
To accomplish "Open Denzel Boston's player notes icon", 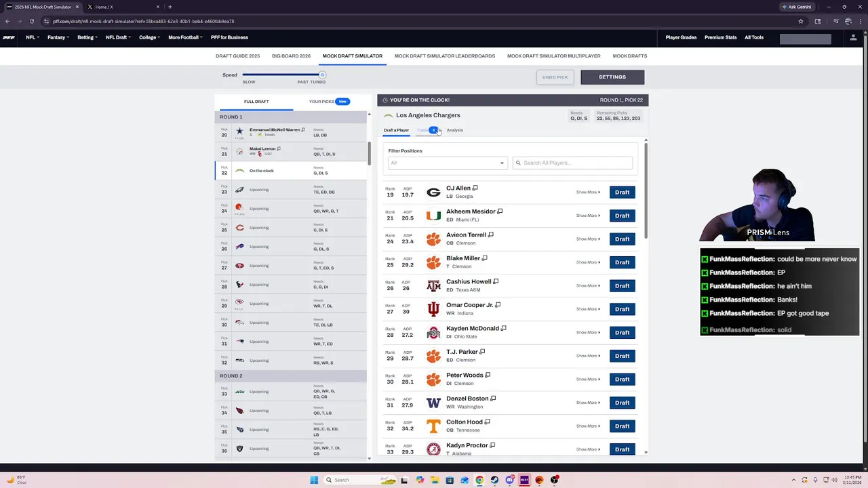I will point(493,399).
